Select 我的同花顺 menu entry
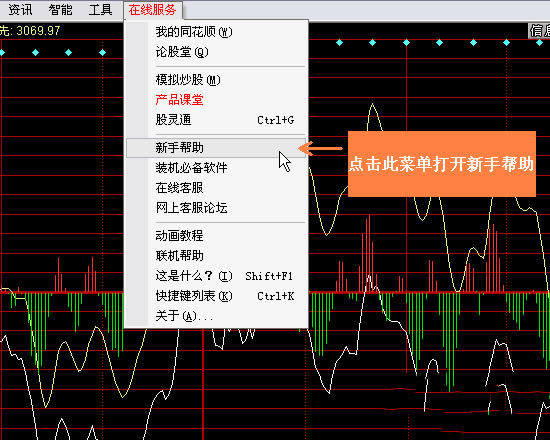Viewport: 550px width, 440px height. point(216,32)
